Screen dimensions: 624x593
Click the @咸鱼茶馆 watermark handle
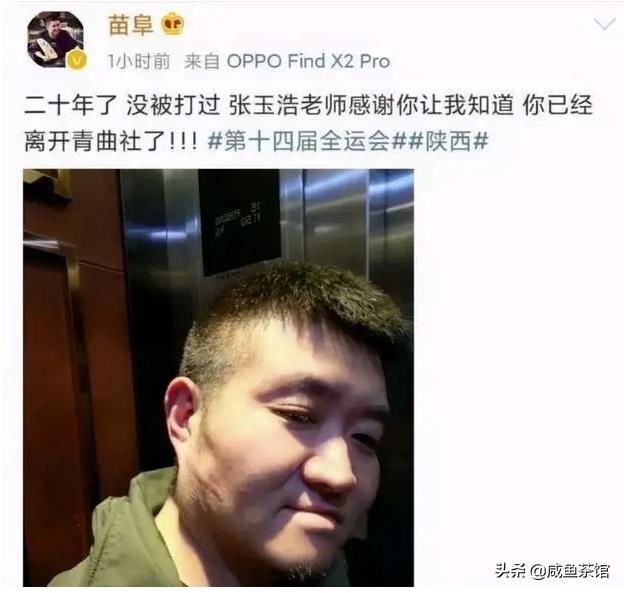570,571
